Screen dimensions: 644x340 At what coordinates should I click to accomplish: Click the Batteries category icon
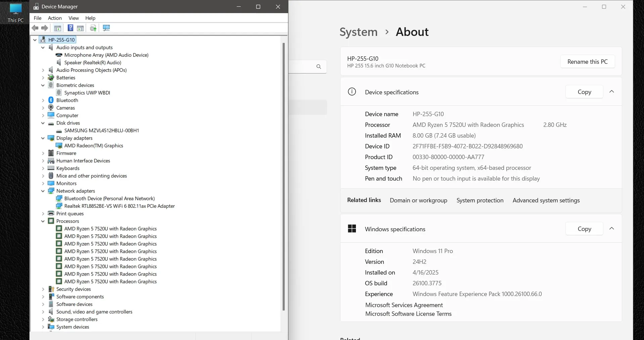(x=51, y=78)
